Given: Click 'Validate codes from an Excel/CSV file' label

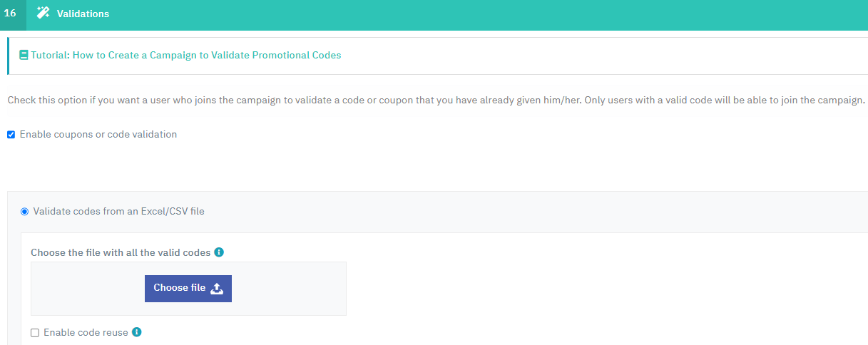Looking at the screenshot, I should pyautogui.click(x=119, y=211).
